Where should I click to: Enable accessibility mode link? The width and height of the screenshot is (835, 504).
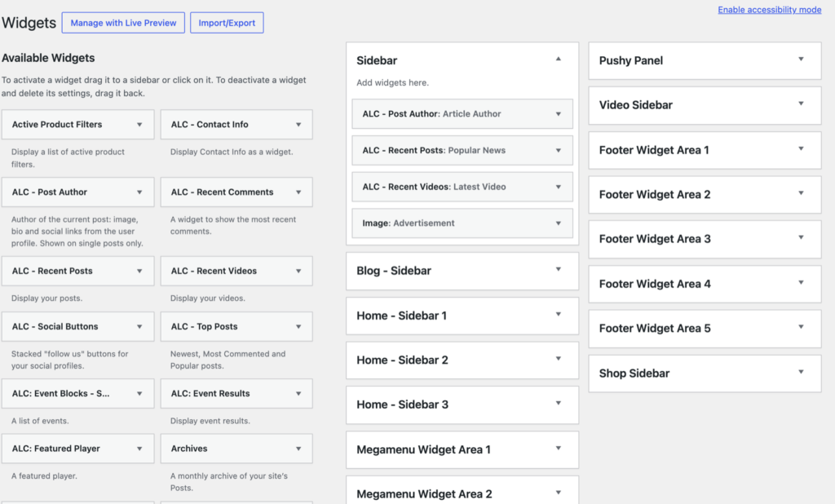tap(769, 10)
